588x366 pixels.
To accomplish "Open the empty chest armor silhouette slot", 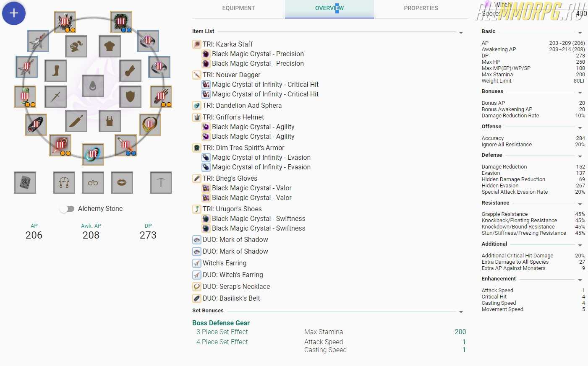I will (110, 46).
